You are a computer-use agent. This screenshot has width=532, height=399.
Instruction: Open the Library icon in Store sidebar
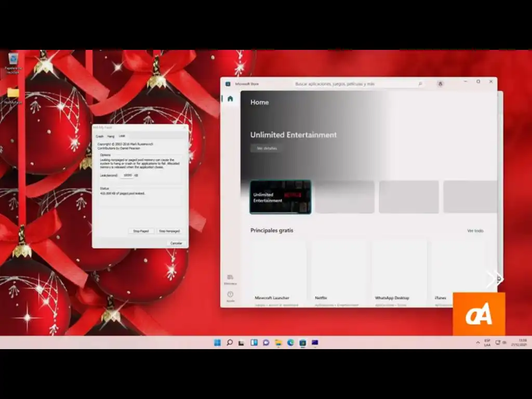point(230,280)
